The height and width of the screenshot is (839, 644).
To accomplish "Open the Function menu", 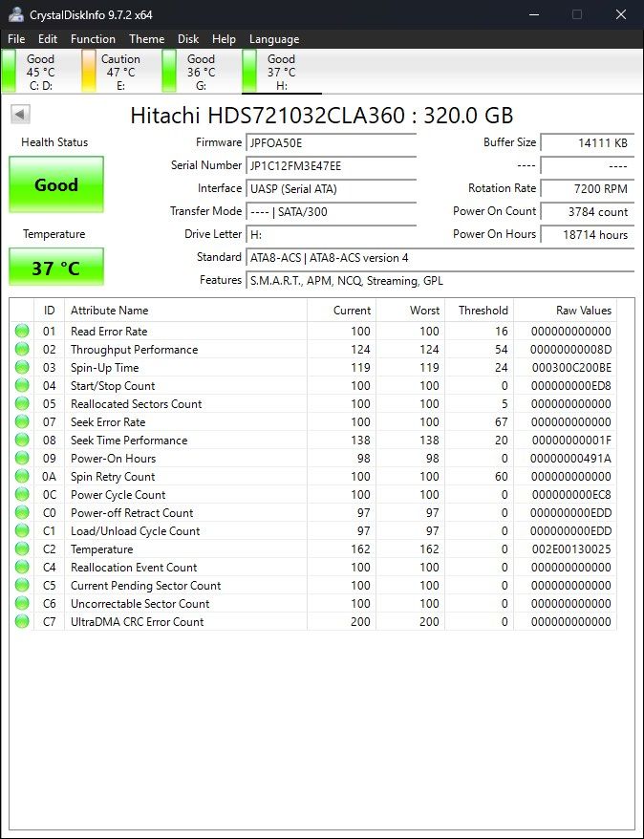I will click(93, 39).
